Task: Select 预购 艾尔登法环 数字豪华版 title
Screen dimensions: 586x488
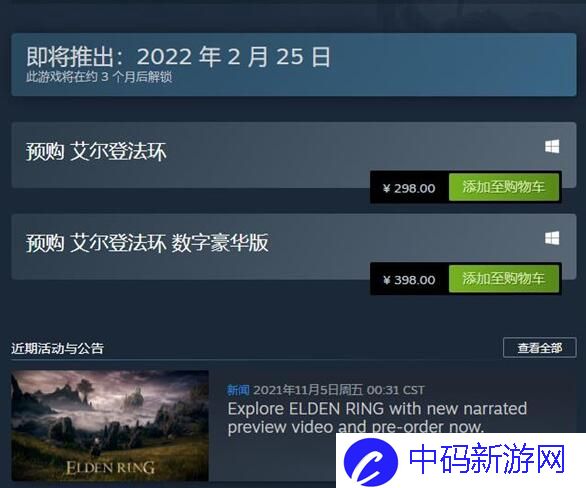Action: pyautogui.click(x=147, y=243)
